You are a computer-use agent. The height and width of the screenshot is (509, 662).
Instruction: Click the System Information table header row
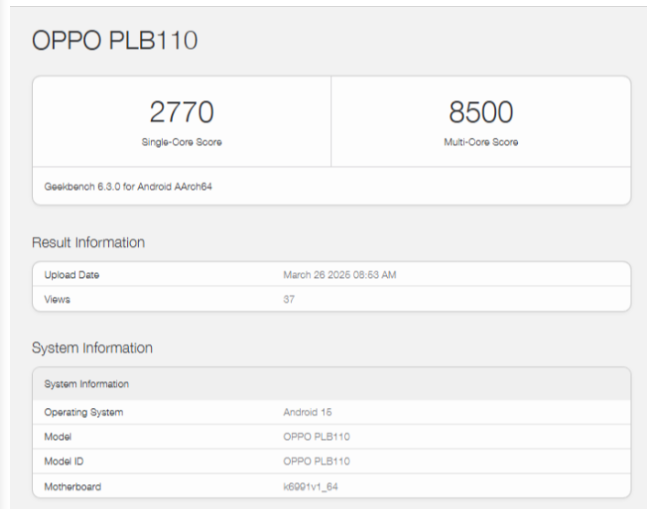pos(86,384)
